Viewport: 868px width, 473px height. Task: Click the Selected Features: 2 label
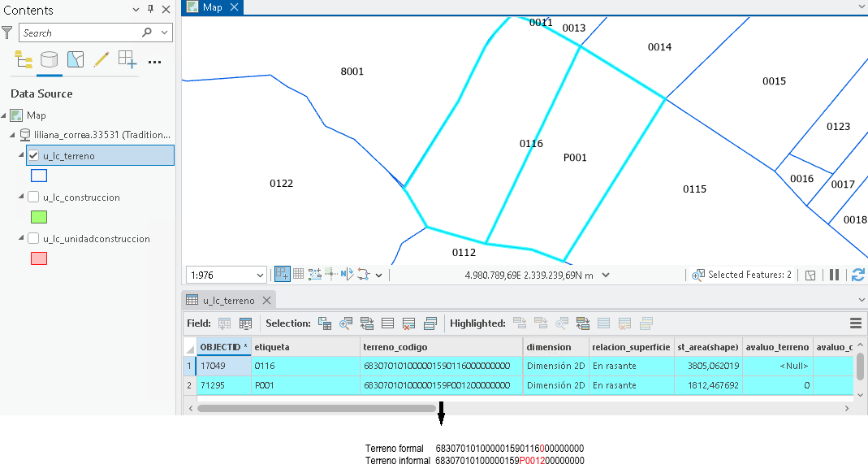click(x=749, y=275)
